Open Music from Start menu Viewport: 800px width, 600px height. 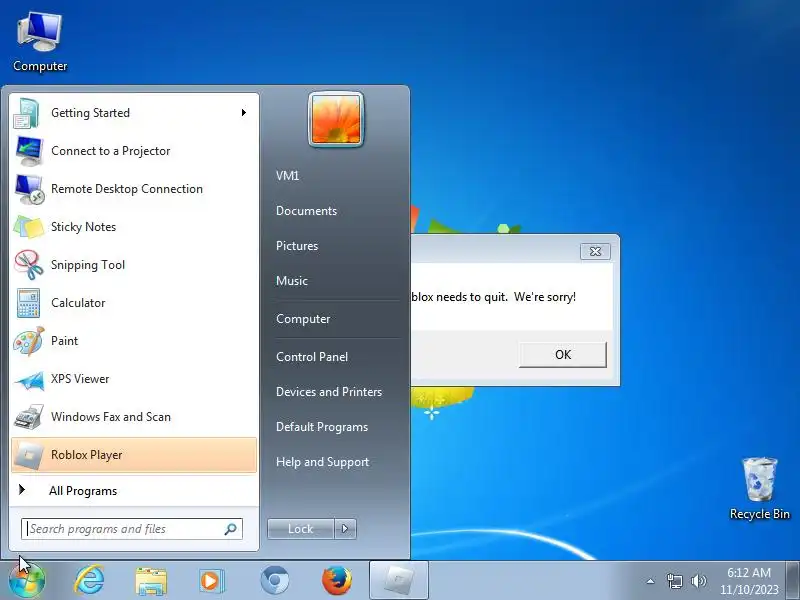pyautogui.click(x=292, y=281)
